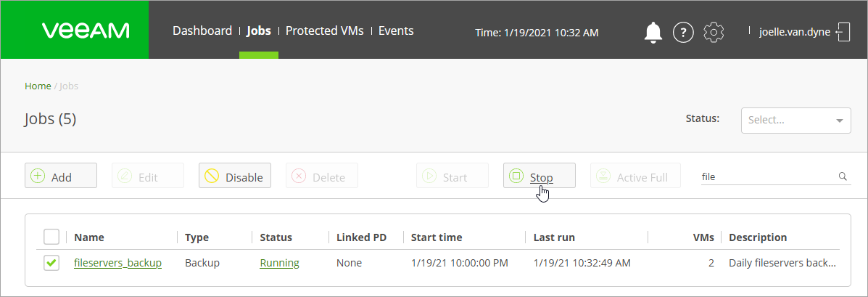
Task: Disable the selected job
Action: coord(235,176)
